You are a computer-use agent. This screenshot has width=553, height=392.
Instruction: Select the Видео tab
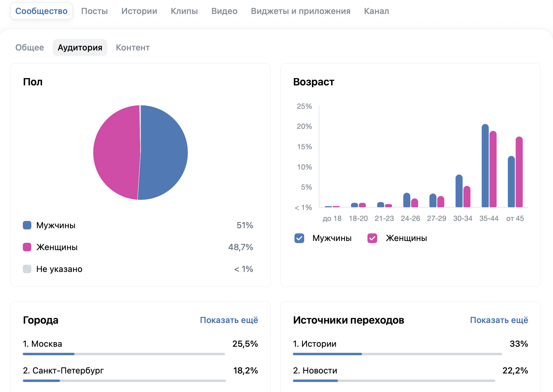[224, 11]
